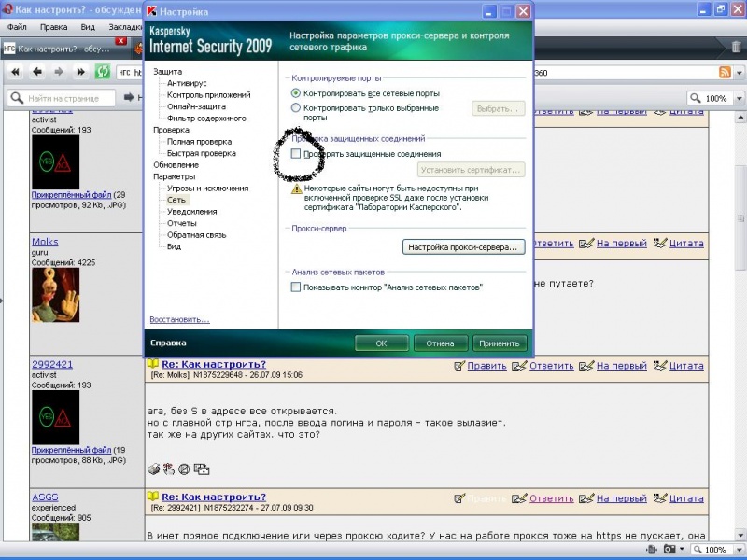
Task: Click the rewind navigation button in Opera
Action: [x=16, y=72]
